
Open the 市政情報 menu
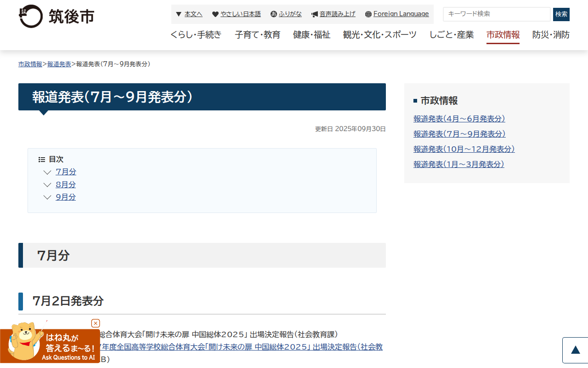pyautogui.click(x=503, y=35)
